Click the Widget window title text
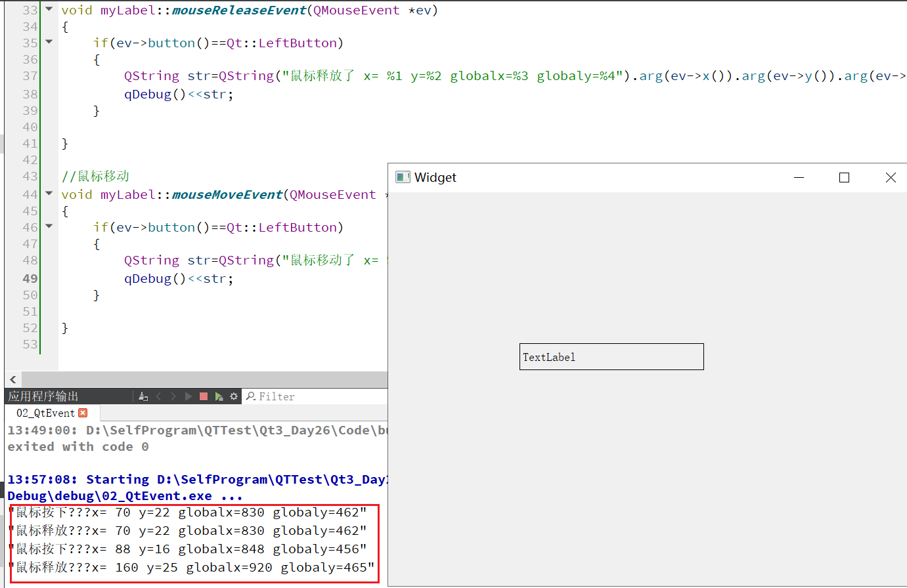The width and height of the screenshot is (907, 588). 435,177
